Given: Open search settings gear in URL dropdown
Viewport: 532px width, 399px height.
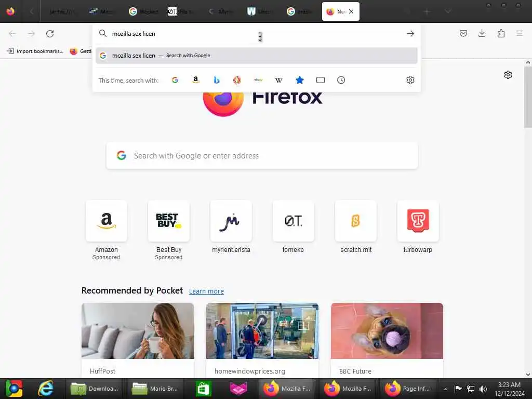Looking at the screenshot, I should coord(410,80).
